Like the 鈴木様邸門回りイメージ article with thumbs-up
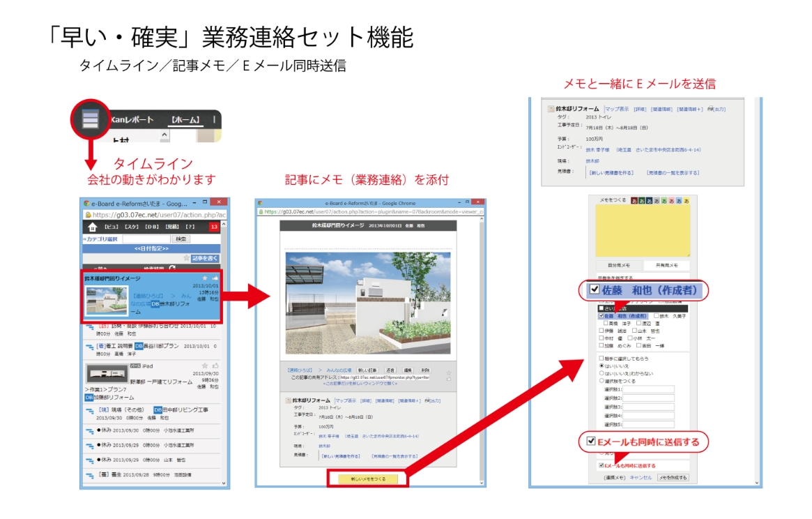 coord(215,278)
